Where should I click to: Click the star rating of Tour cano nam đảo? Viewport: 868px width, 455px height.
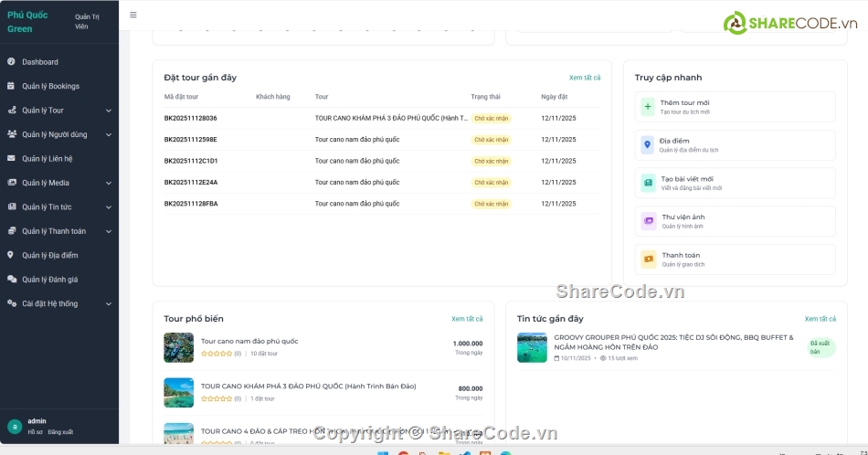[x=217, y=354]
